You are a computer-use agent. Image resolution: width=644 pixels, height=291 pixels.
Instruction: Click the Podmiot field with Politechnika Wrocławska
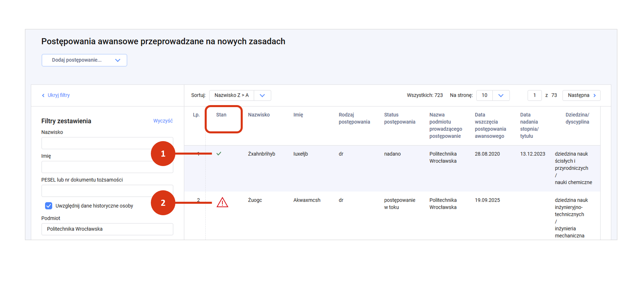click(x=107, y=229)
